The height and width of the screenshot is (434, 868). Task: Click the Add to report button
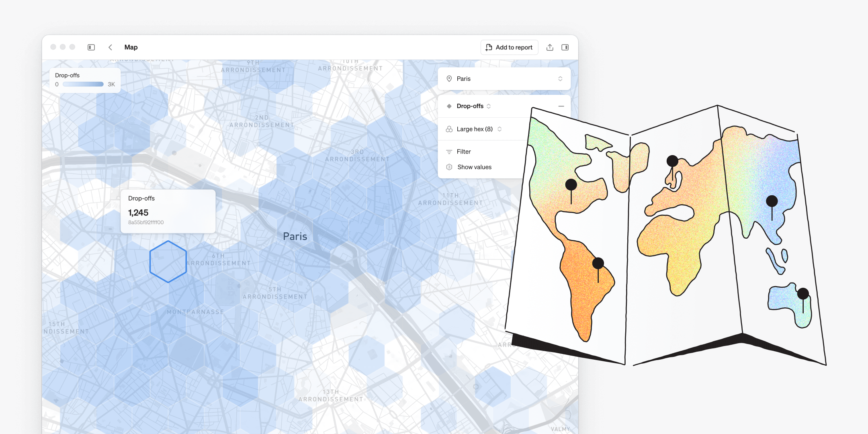(509, 47)
